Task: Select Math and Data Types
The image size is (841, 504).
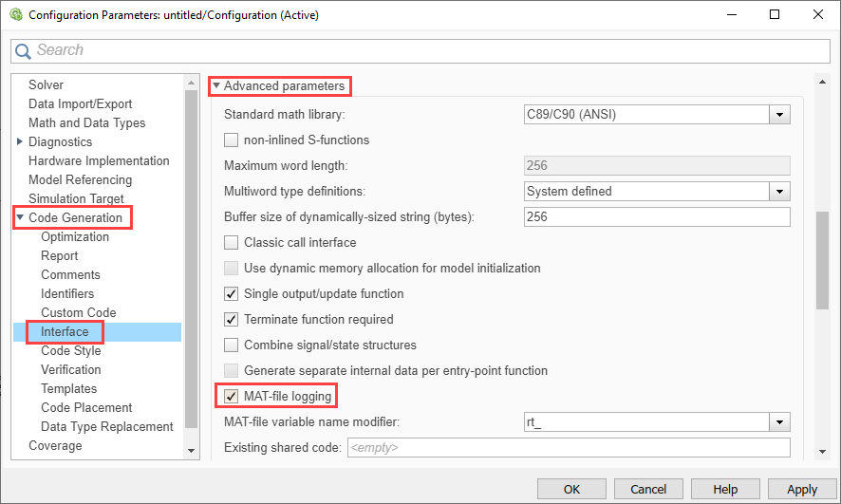Action: (87, 122)
